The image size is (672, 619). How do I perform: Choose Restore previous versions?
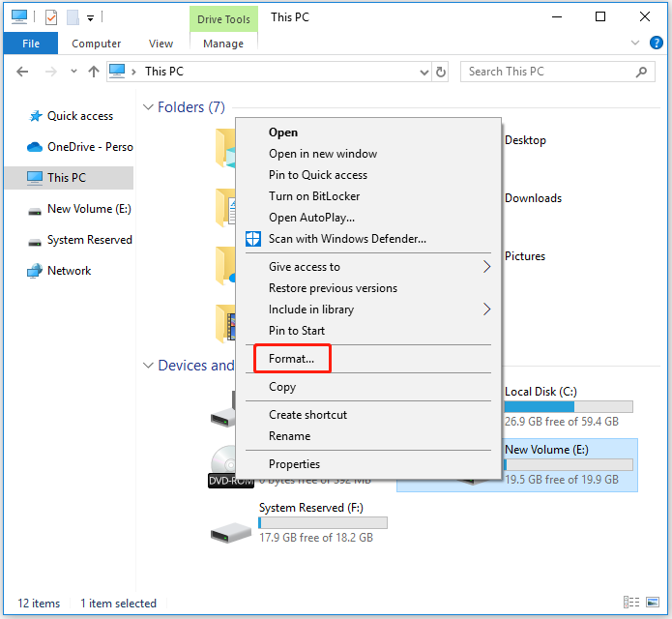368,288
